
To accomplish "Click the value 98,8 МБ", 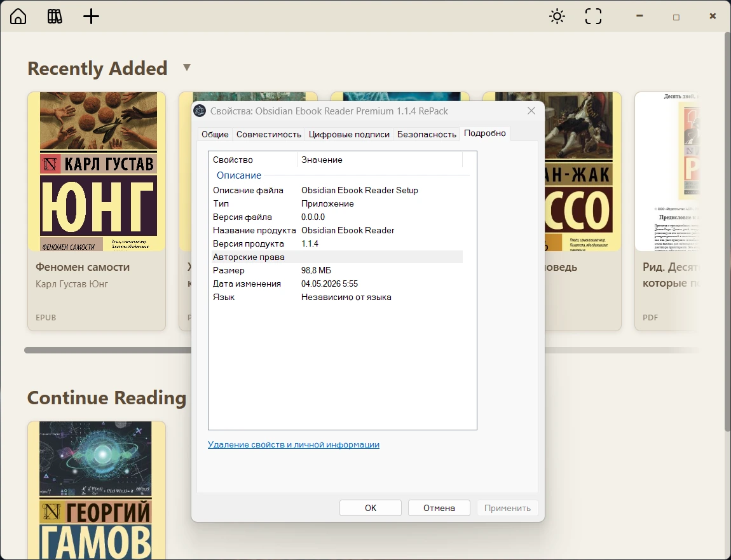I will point(316,270).
